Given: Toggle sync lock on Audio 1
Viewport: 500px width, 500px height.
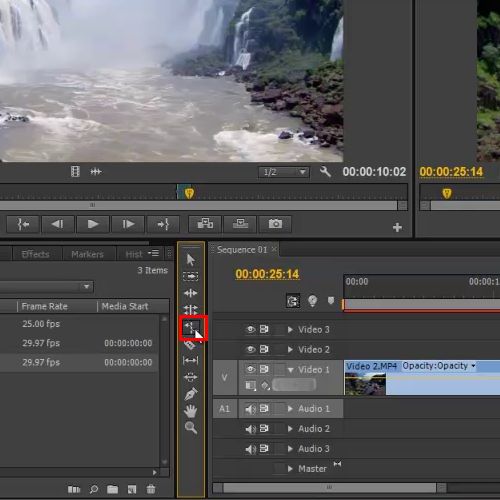Looking at the screenshot, I should click(264, 408).
